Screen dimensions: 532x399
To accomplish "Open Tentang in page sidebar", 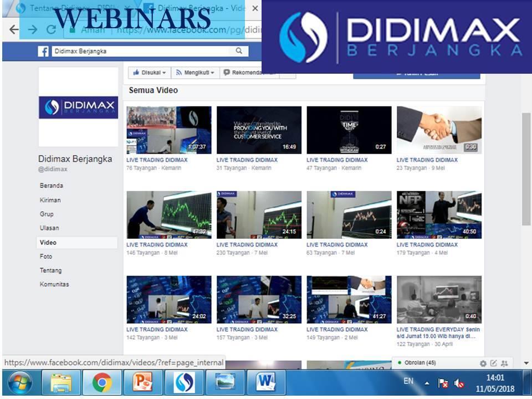I will [x=50, y=270].
